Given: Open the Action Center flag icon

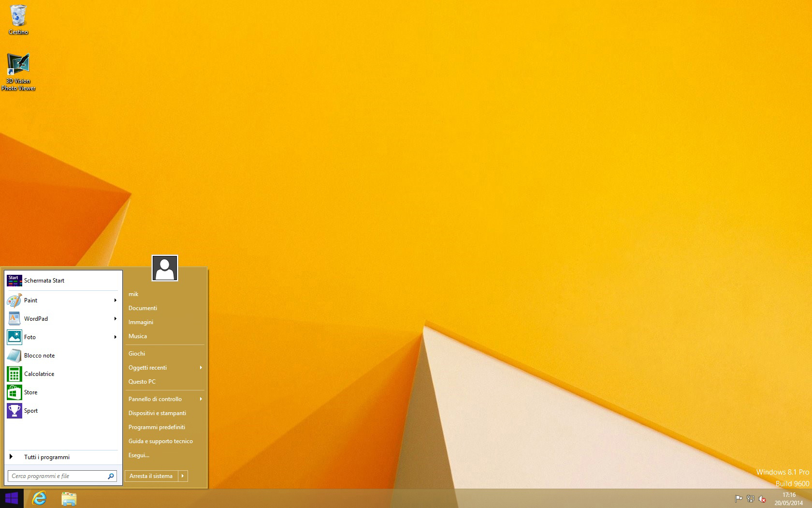Looking at the screenshot, I should tap(739, 499).
